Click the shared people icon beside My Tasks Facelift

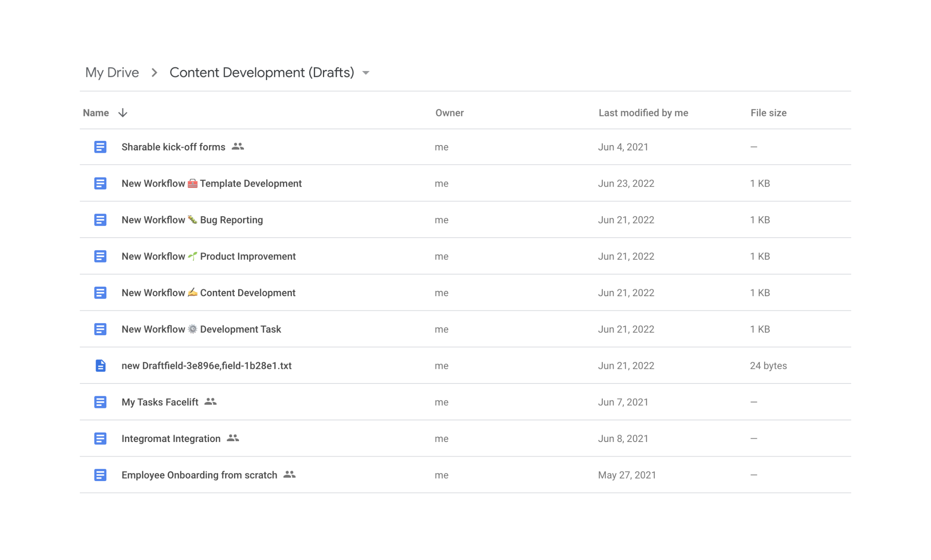211,401
